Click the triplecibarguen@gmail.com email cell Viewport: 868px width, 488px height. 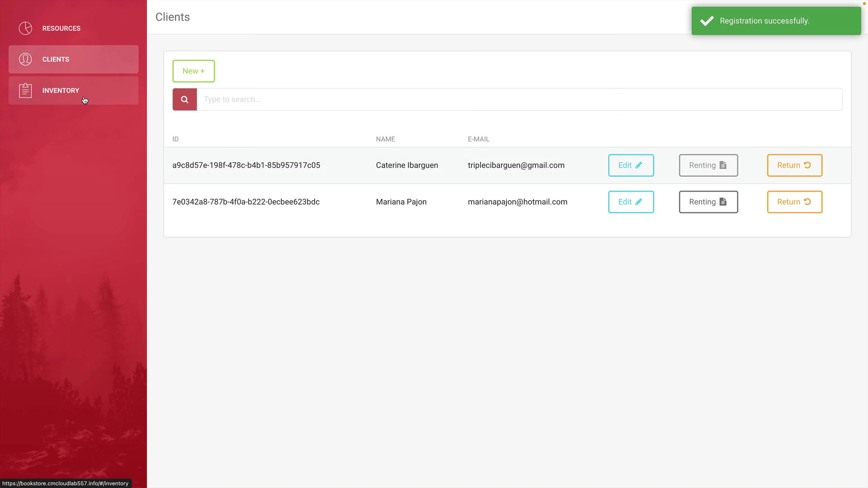point(516,165)
